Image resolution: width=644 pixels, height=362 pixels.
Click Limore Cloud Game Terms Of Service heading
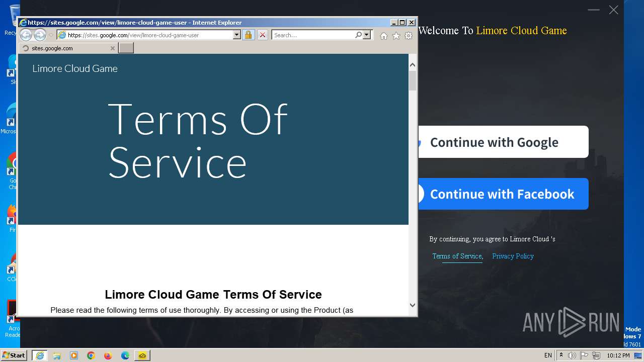tap(213, 295)
